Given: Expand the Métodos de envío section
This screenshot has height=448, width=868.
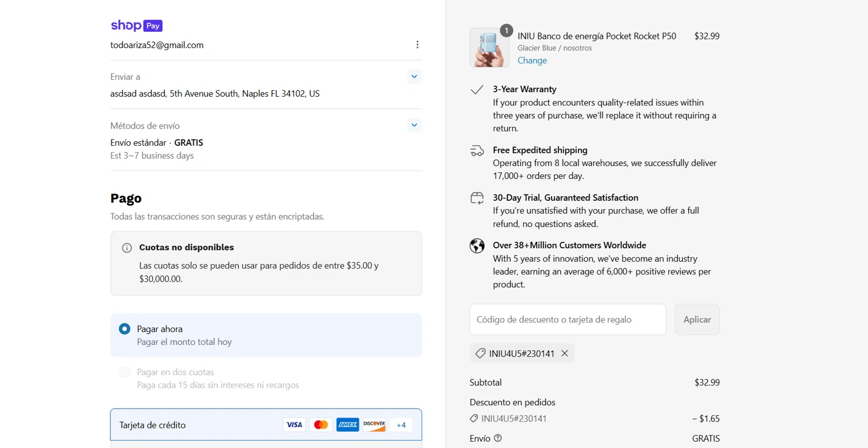Looking at the screenshot, I should (414, 125).
